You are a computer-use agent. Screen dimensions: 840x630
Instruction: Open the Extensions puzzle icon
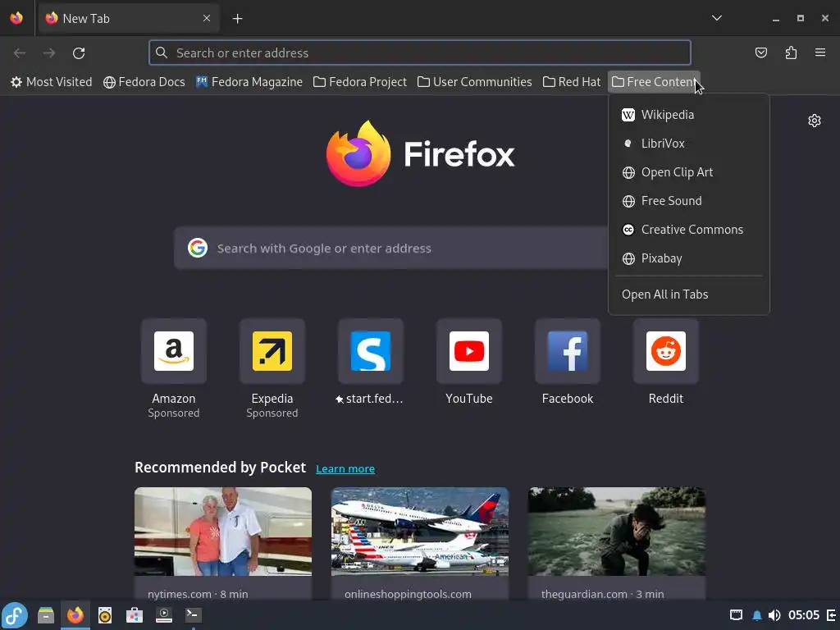coord(791,52)
